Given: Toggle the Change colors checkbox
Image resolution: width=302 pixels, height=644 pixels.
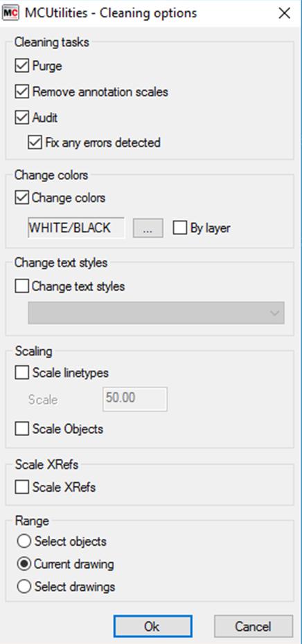Looking at the screenshot, I should tap(21, 198).
